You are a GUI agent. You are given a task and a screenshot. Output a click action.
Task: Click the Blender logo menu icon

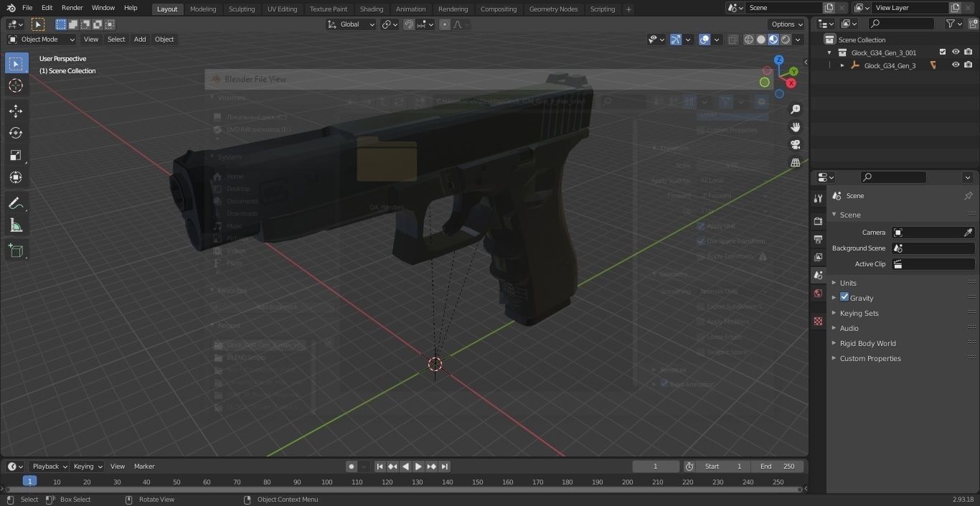11,8
